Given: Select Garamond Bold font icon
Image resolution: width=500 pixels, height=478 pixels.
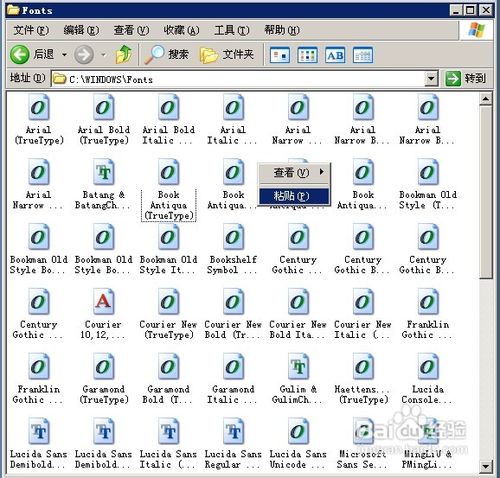Looking at the screenshot, I should click(x=169, y=367).
